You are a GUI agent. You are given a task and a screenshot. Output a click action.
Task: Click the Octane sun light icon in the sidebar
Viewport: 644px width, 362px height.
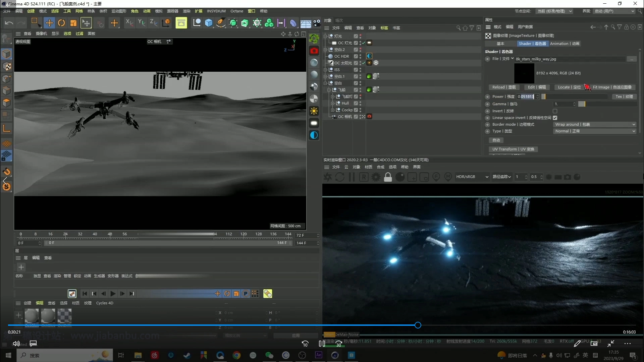click(314, 111)
